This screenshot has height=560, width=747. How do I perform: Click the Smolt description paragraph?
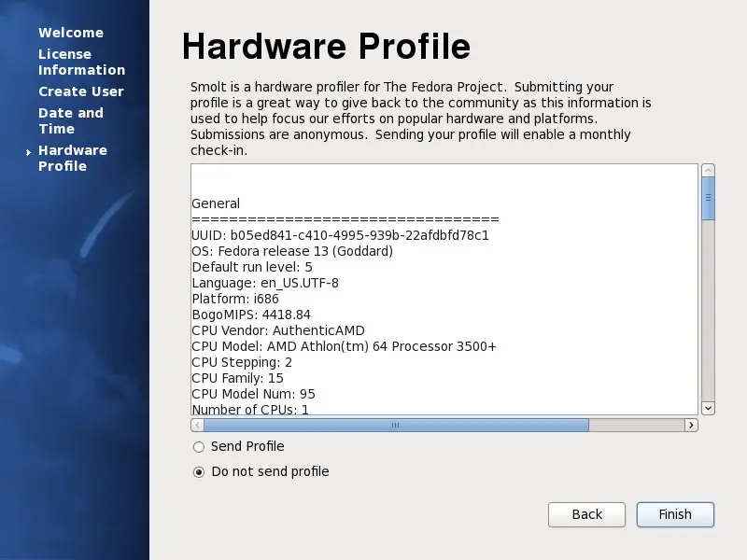click(x=421, y=119)
